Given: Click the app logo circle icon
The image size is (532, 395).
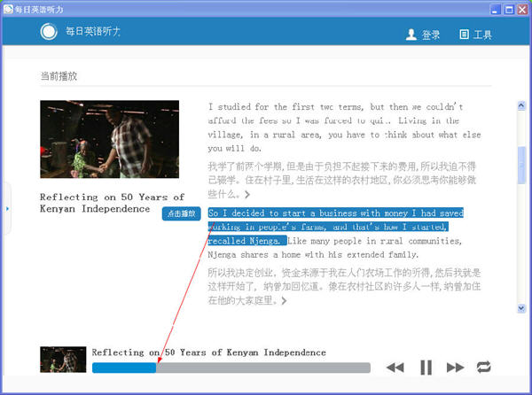Looking at the screenshot, I should click(49, 32).
